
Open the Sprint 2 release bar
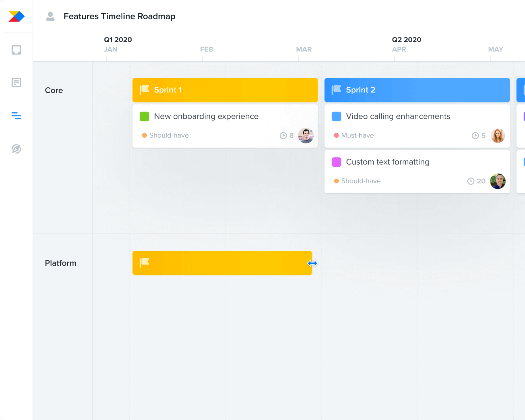(417, 90)
